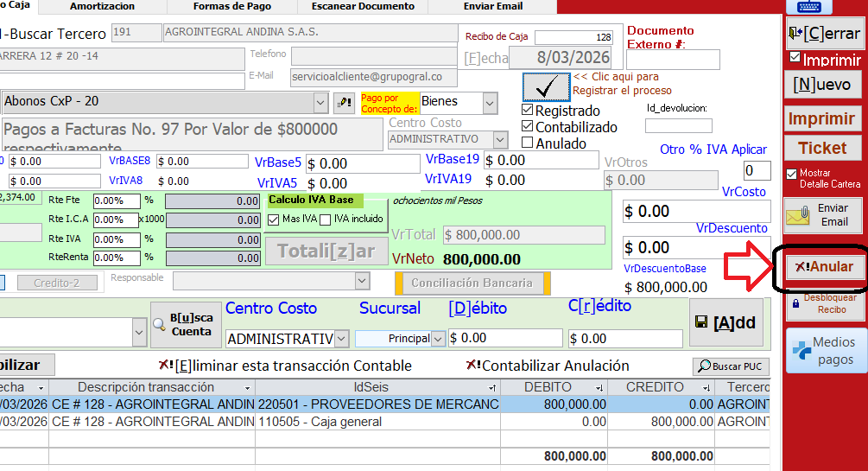Click the Conciliación Bancaria button
The image size is (868, 471).
tap(472, 283)
